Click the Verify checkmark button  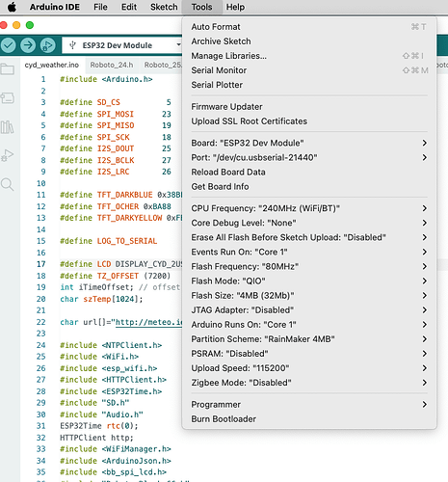(x=9, y=45)
